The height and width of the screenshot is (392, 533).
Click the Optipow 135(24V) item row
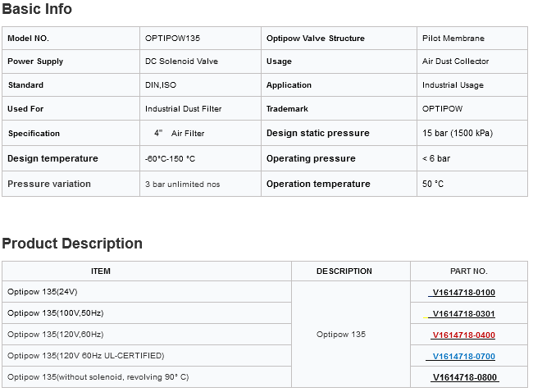(x=43, y=292)
